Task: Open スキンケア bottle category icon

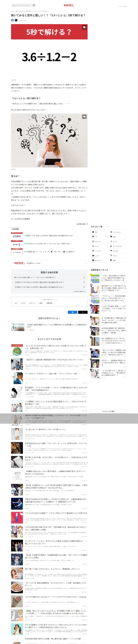Action: (x=93, y=241)
